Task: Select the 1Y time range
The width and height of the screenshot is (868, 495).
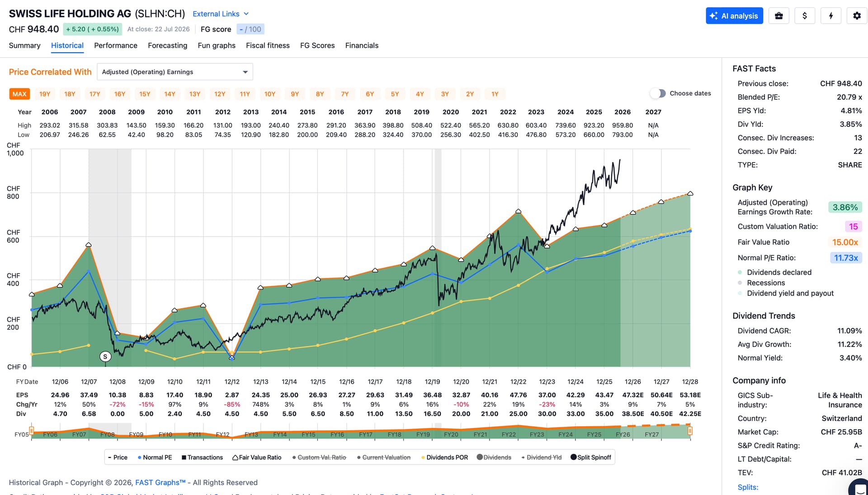Action: 495,94
